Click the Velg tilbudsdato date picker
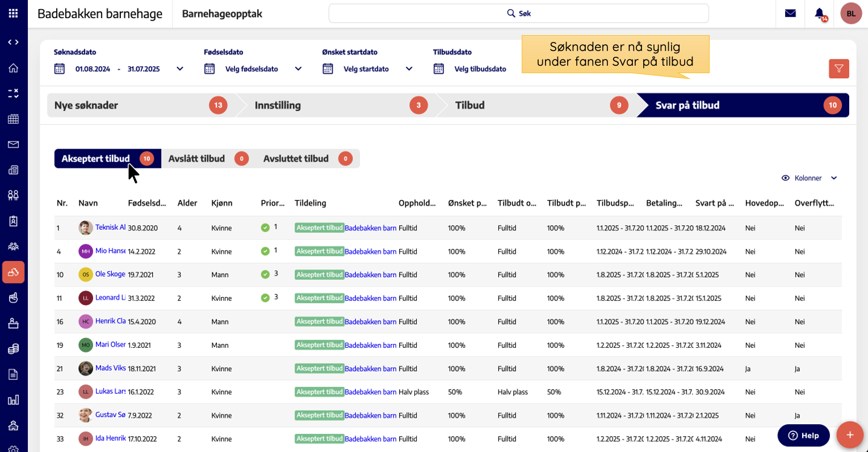 click(x=480, y=69)
